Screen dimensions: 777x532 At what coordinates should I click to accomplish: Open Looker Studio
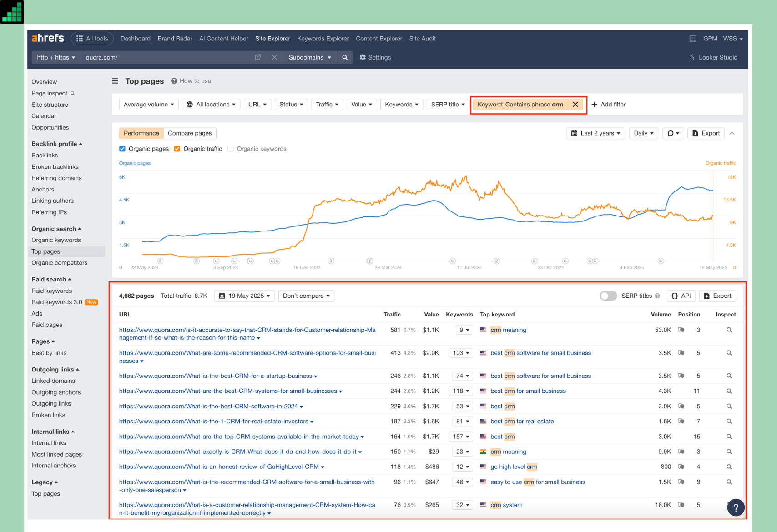713,57
